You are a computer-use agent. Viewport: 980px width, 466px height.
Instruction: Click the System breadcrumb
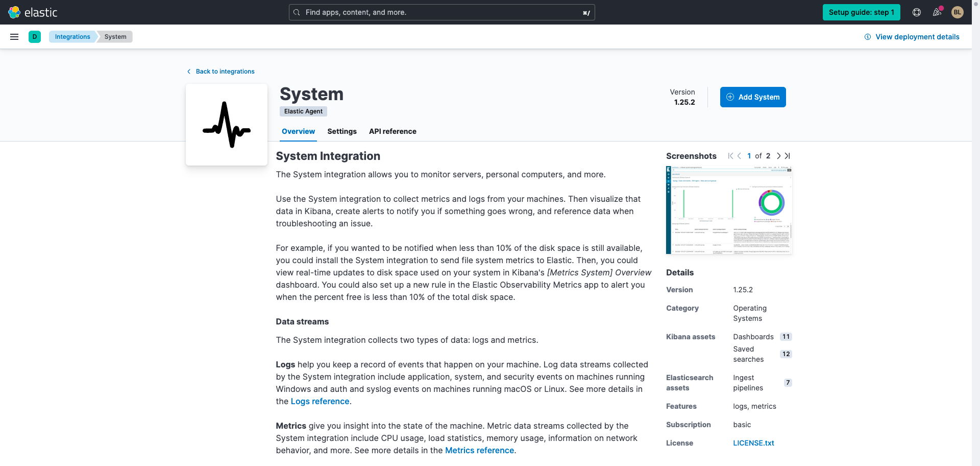pos(115,37)
